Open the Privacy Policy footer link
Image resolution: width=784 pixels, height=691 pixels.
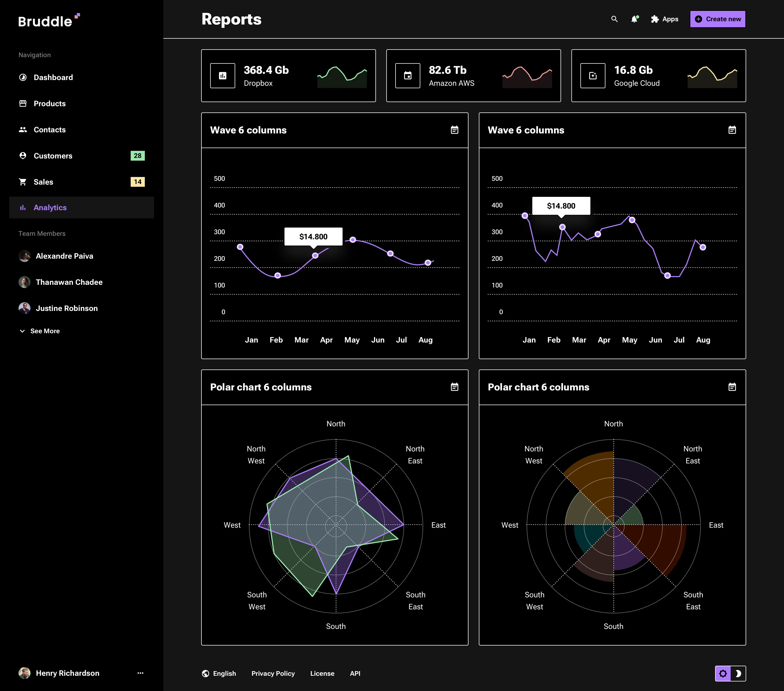pos(273,673)
